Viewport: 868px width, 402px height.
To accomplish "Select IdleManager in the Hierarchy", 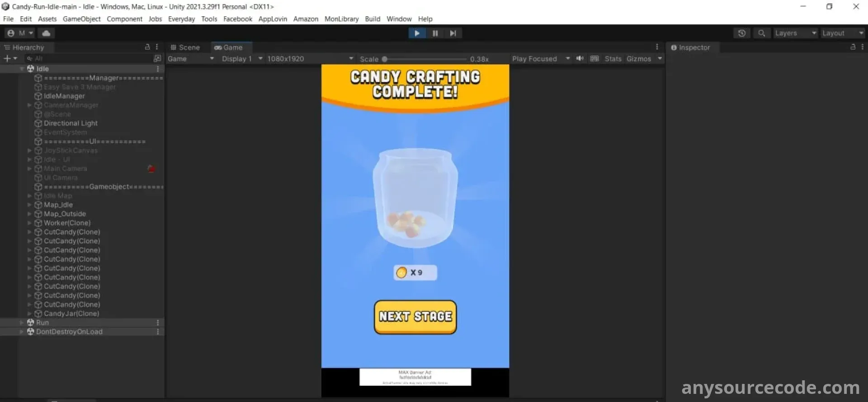I will (x=64, y=96).
